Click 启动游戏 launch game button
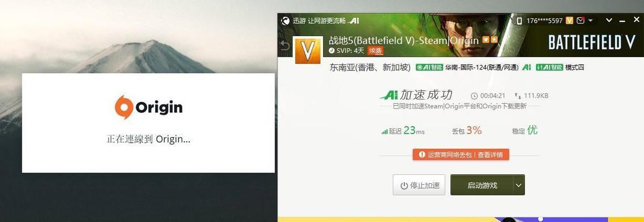 point(482,185)
